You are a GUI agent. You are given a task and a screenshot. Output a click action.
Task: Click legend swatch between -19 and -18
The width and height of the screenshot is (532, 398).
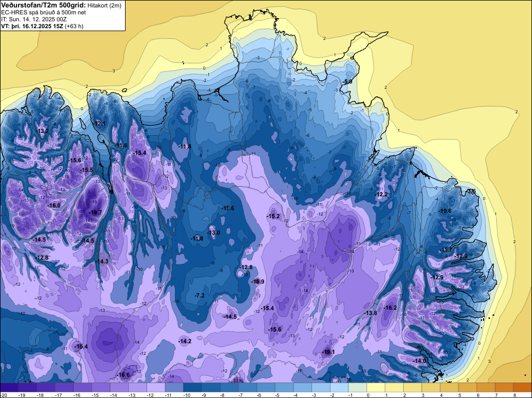coord(28,387)
